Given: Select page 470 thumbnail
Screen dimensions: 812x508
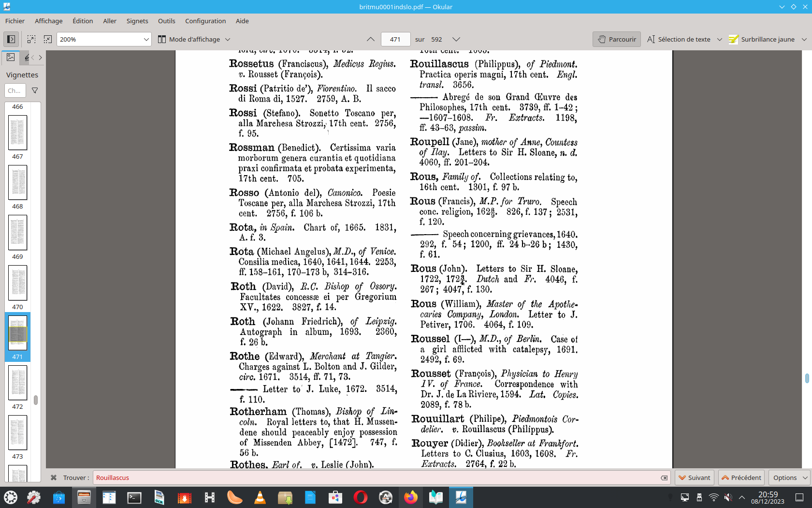Looking at the screenshot, I should (17, 283).
